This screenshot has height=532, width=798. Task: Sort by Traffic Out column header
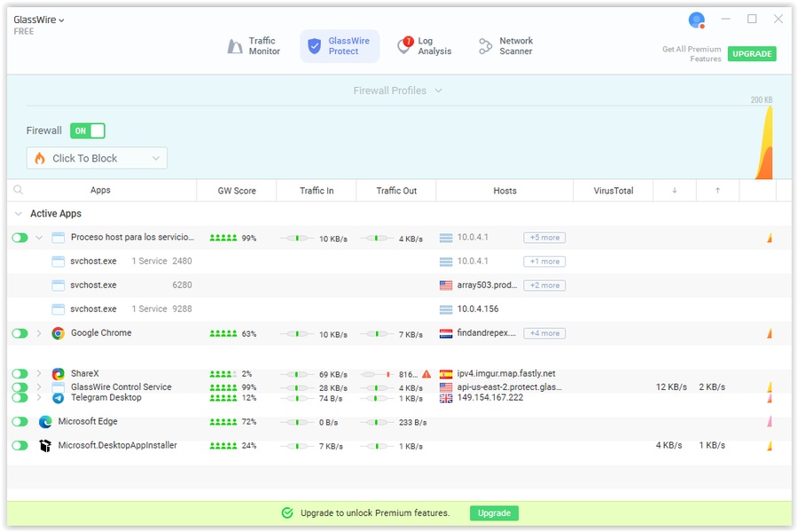coord(396,191)
